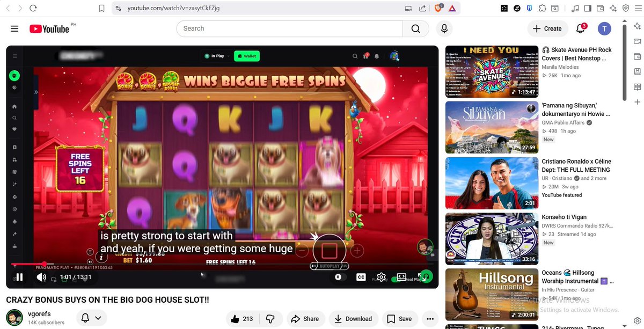Open the account avatar T menu
The height and width of the screenshot is (329, 644).
click(605, 28)
